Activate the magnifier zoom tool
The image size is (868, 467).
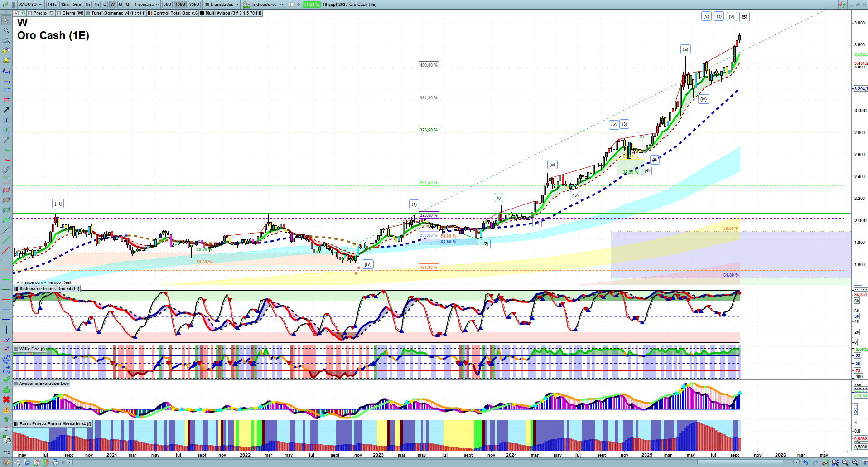[x=6, y=30]
